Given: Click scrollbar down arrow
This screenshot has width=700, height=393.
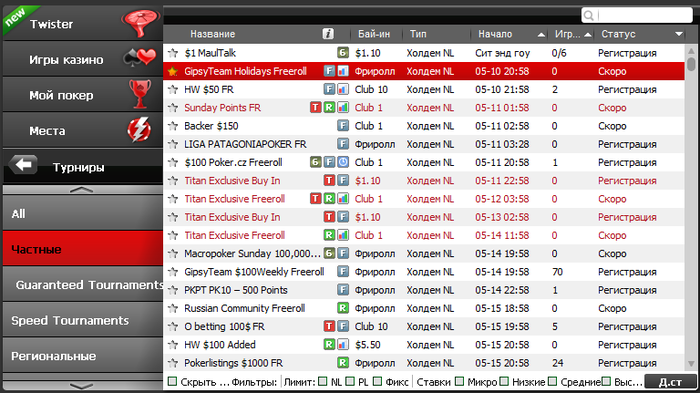Looking at the screenshot, I should 691,364.
